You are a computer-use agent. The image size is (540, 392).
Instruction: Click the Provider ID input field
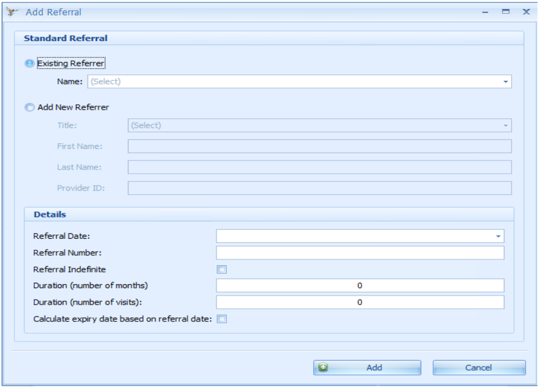(320, 188)
